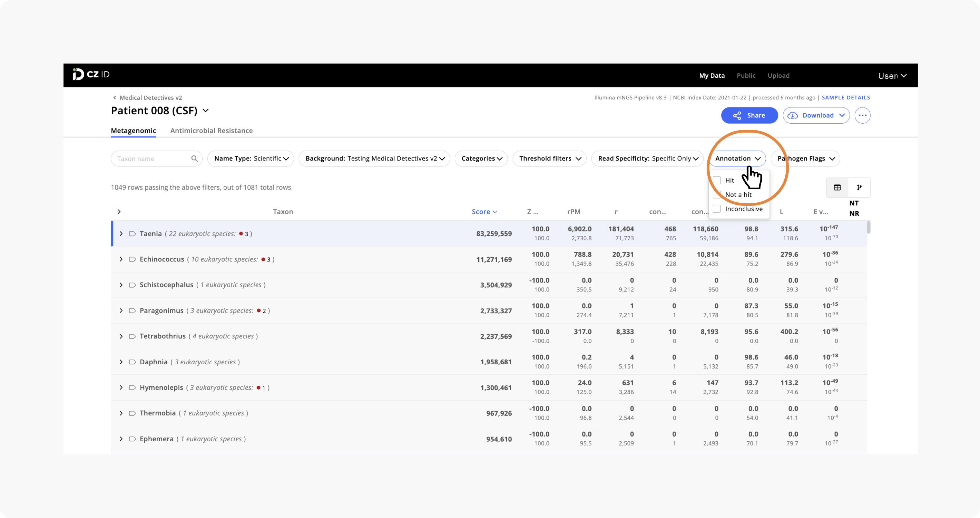Check the Inconclusive annotation checkbox
The height and width of the screenshot is (518, 980).
click(x=717, y=209)
